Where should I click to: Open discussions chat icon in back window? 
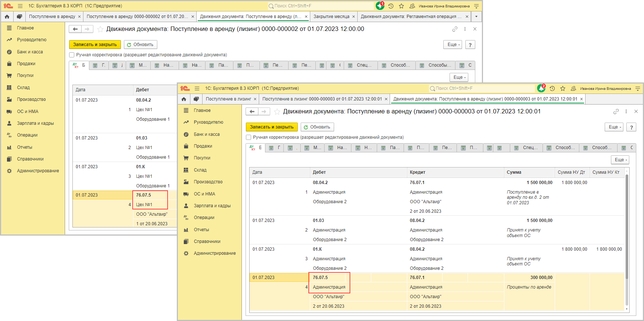(19, 17)
